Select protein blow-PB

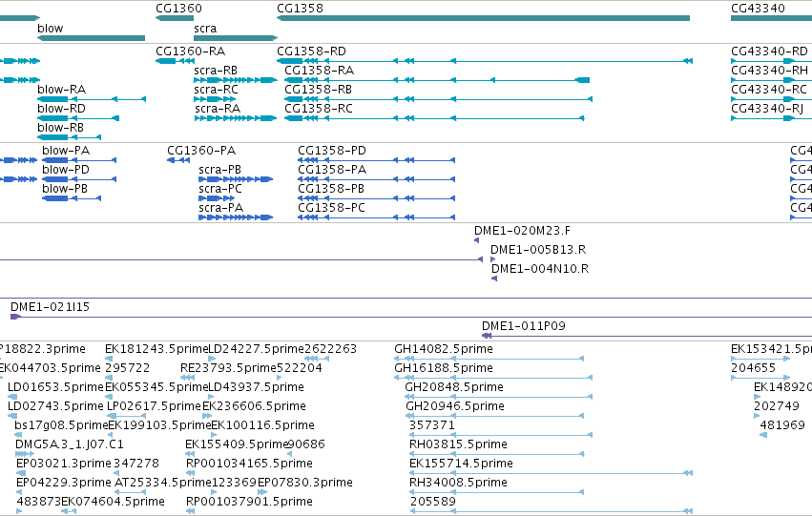pos(72,198)
